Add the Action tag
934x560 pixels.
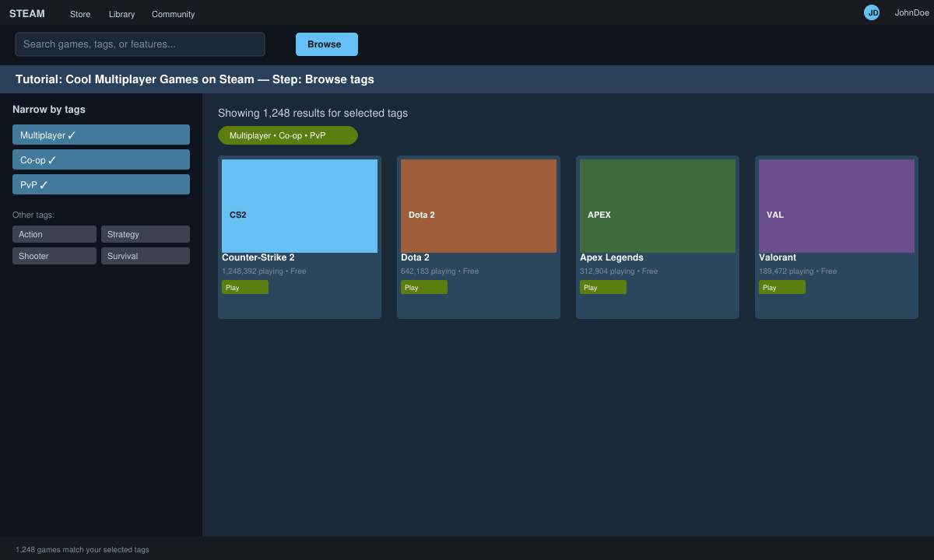tap(54, 234)
